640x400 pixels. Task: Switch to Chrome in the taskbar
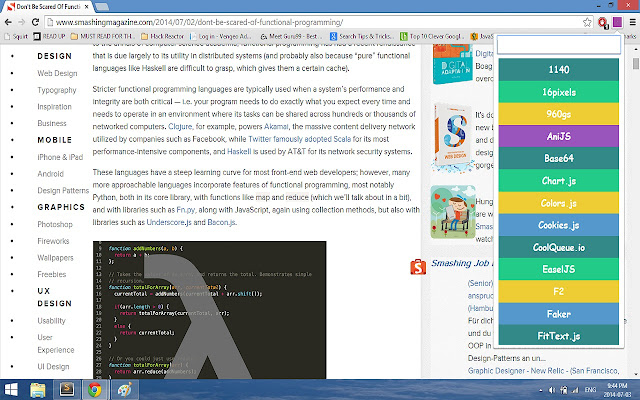click(95, 390)
